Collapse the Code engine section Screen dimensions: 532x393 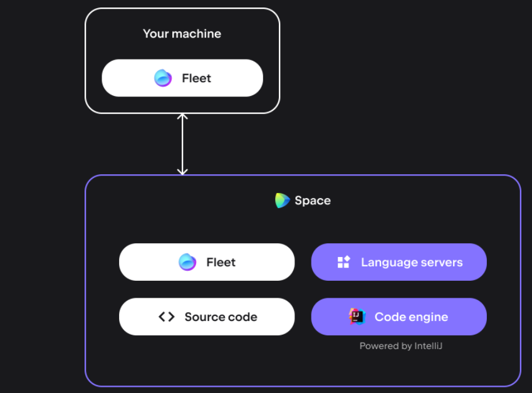[399, 317]
